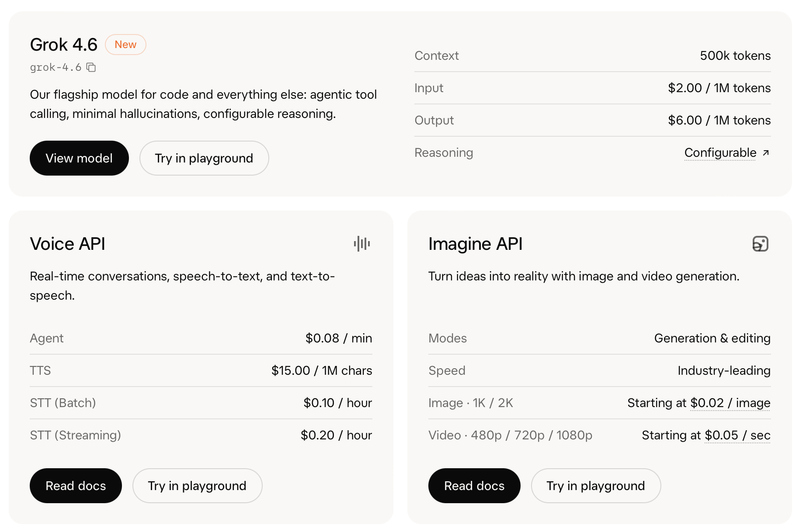Select the Grok 4.6 heading
The image size is (799, 532).
coord(64,45)
